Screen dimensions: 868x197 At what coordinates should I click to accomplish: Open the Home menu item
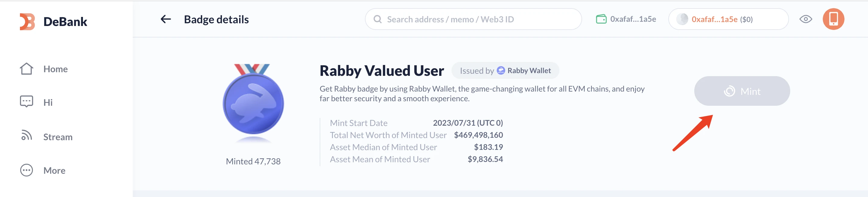point(55,69)
